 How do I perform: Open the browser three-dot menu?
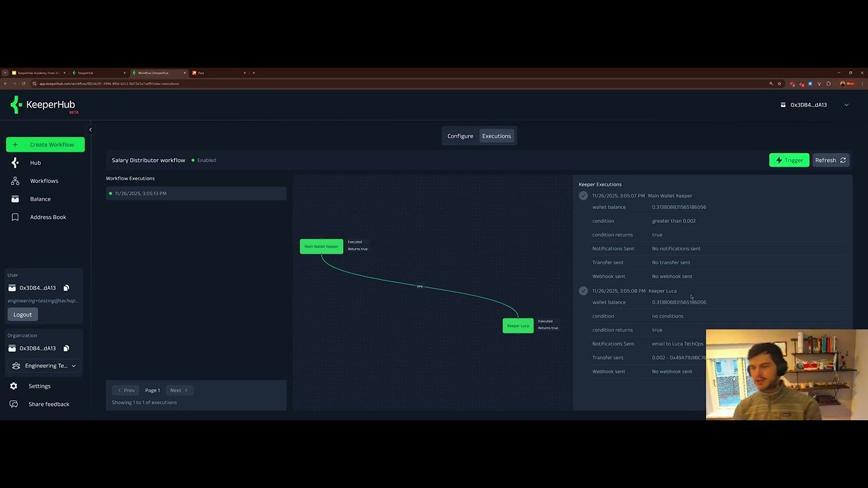(x=862, y=83)
